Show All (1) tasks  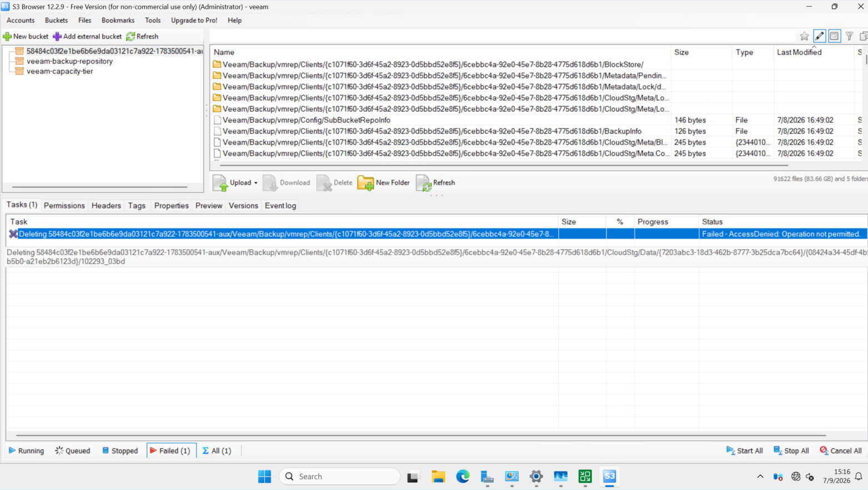pyautogui.click(x=217, y=451)
